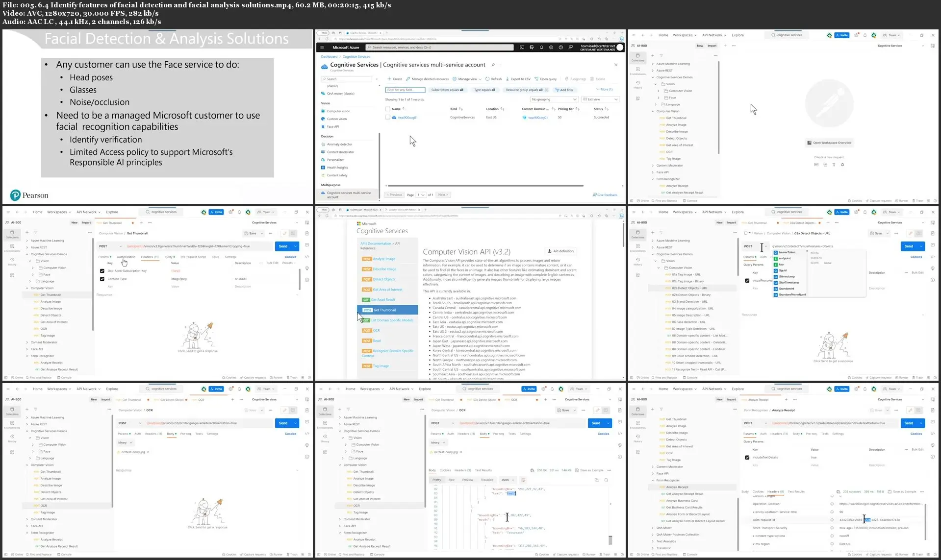This screenshot has width=941, height=560.
Task: Click the Create button in Azure toolbar
Action: tap(395, 79)
